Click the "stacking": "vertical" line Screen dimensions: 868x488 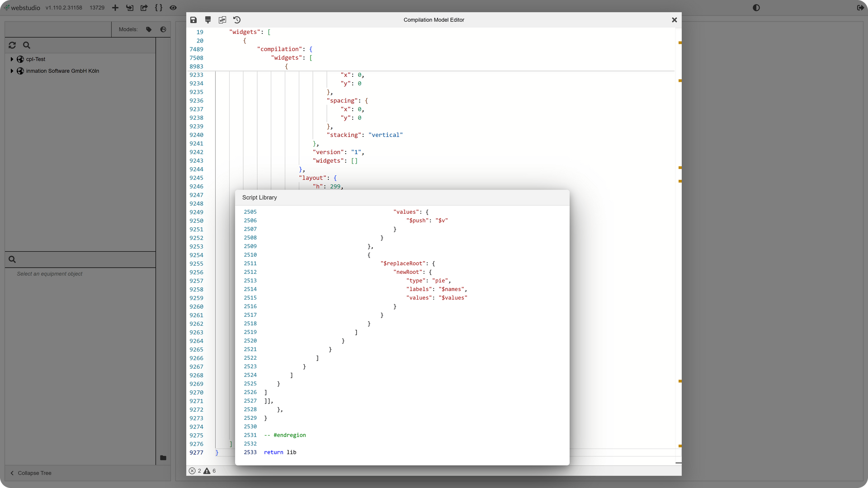pos(364,135)
